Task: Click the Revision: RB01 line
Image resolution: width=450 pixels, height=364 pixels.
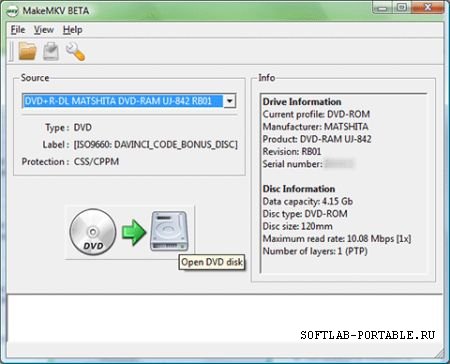Action: coord(292,152)
